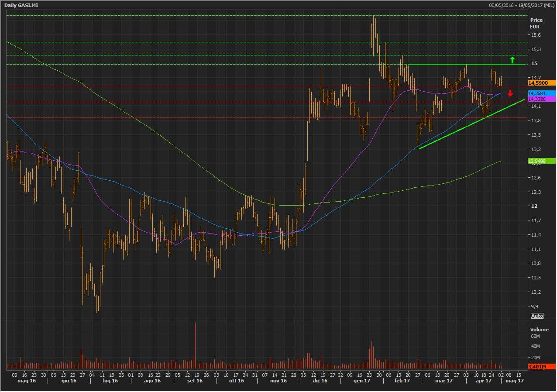The width and height of the screenshot is (557, 392).
Task: Select the orange 14,5900 last price tag
Action: (x=541, y=83)
